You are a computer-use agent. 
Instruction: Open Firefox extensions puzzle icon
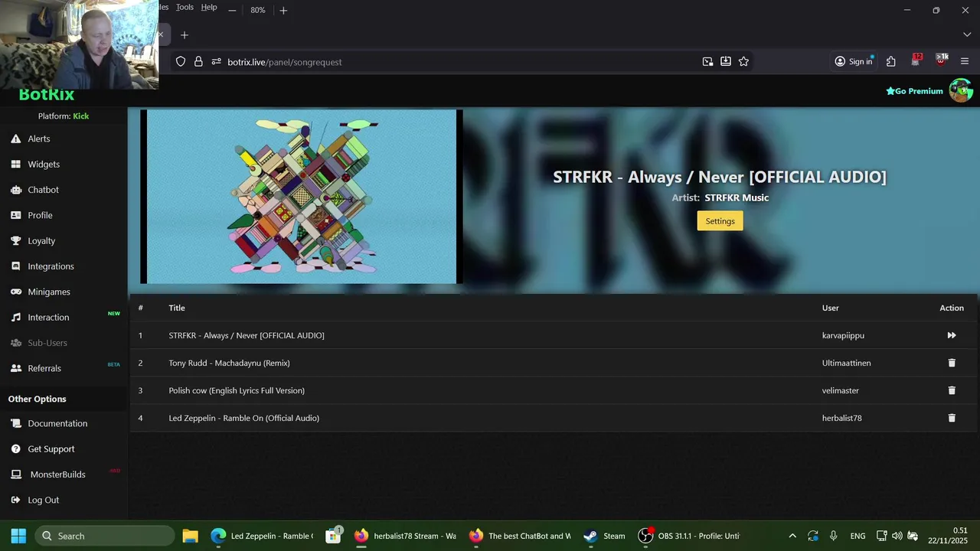891,62
